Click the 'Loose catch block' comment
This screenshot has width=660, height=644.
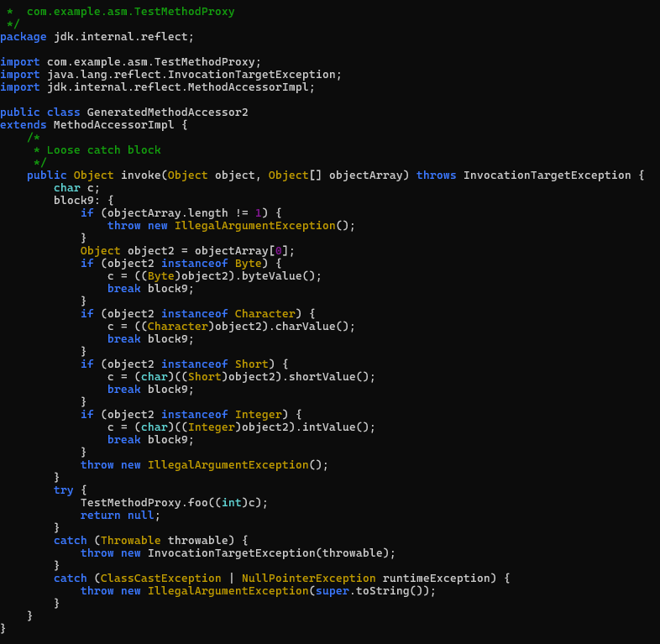103,150
